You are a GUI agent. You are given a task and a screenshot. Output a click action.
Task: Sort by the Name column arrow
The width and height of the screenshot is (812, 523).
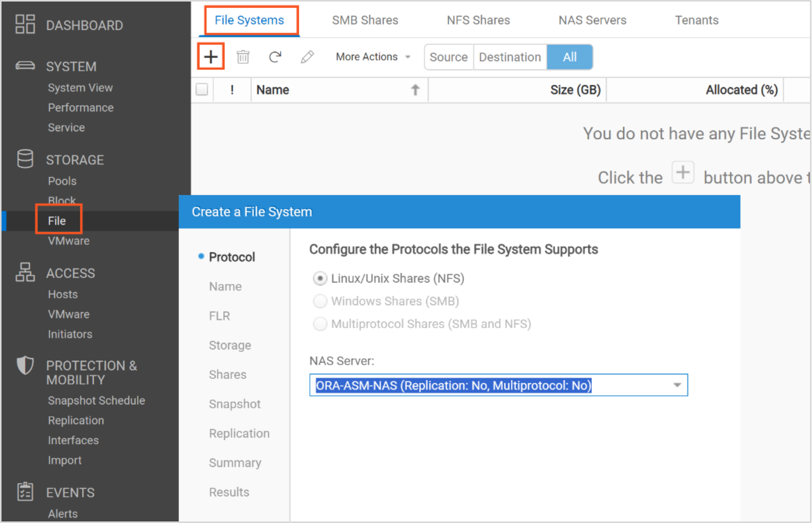(x=415, y=90)
